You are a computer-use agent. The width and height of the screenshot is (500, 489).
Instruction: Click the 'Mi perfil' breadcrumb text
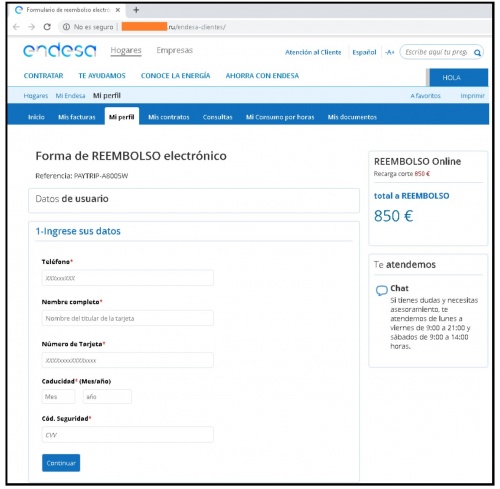(x=107, y=96)
